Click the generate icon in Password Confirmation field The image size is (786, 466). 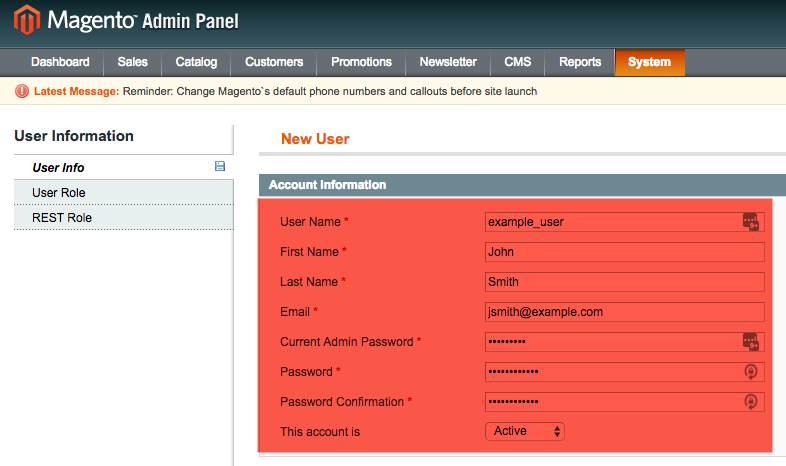(x=751, y=402)
